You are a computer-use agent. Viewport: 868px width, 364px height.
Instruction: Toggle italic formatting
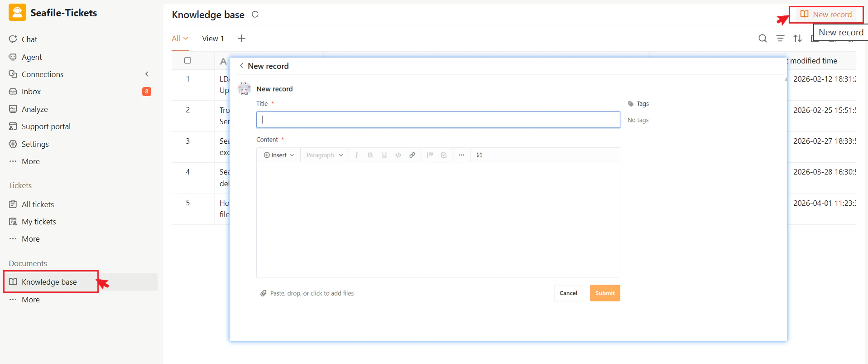pyautogui.click(x=356, y=155)
